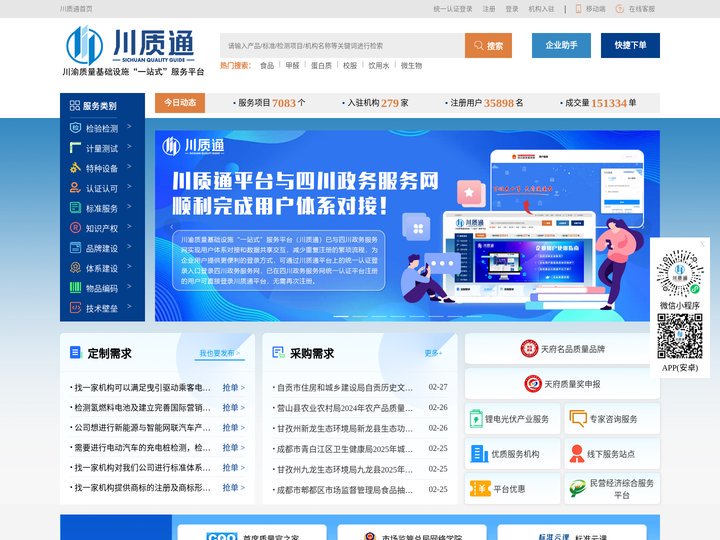Expand the 检验检测 category arrow
This screenshot has height=540, width=720.
[129, 126]
